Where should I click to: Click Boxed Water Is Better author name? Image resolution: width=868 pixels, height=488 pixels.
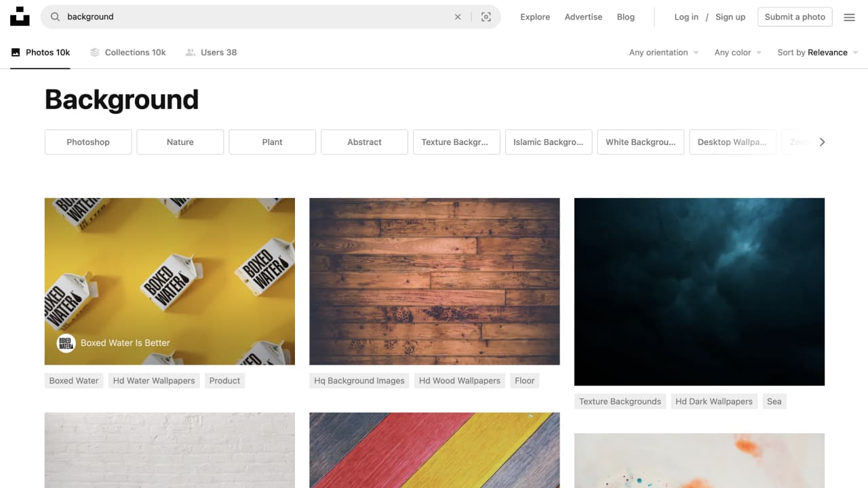(x=125, y=343)
